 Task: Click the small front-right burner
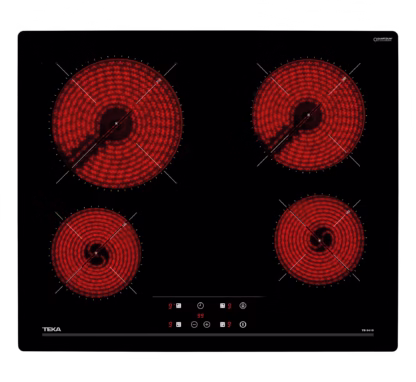pos(319,240)
